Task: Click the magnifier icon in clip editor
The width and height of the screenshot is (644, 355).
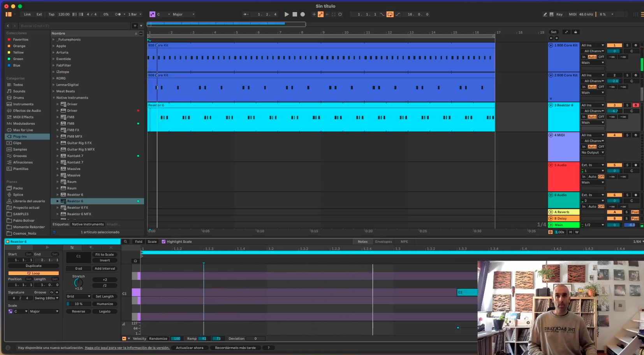Action: [125, 242]
